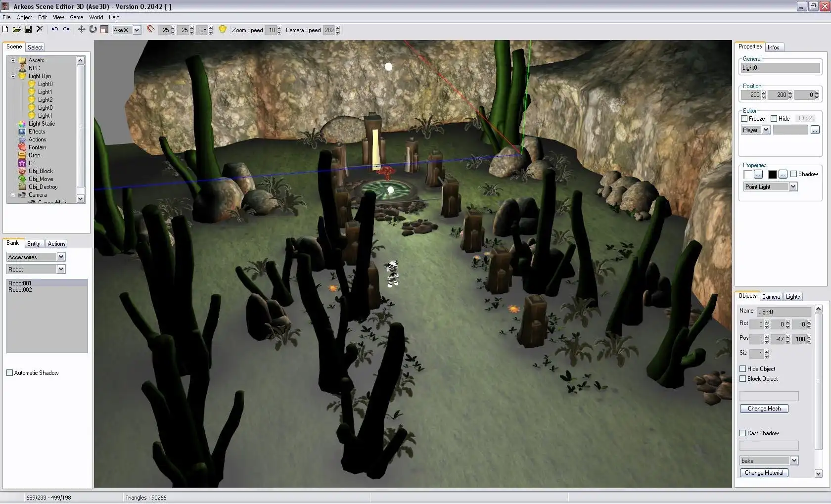The width and height of the screenshot is (831, 504).
Task: Click the browse button beside the Player field
Action: 815,130
